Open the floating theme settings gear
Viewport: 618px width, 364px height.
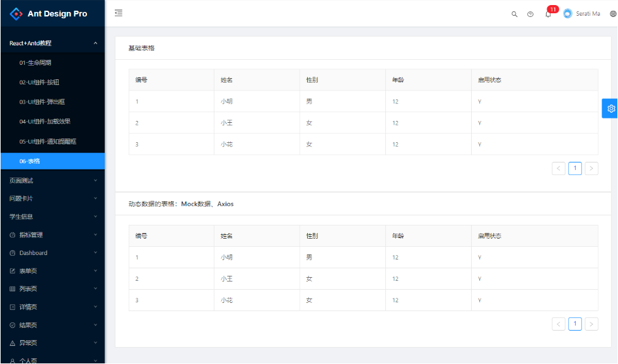[x=610, y=108]
